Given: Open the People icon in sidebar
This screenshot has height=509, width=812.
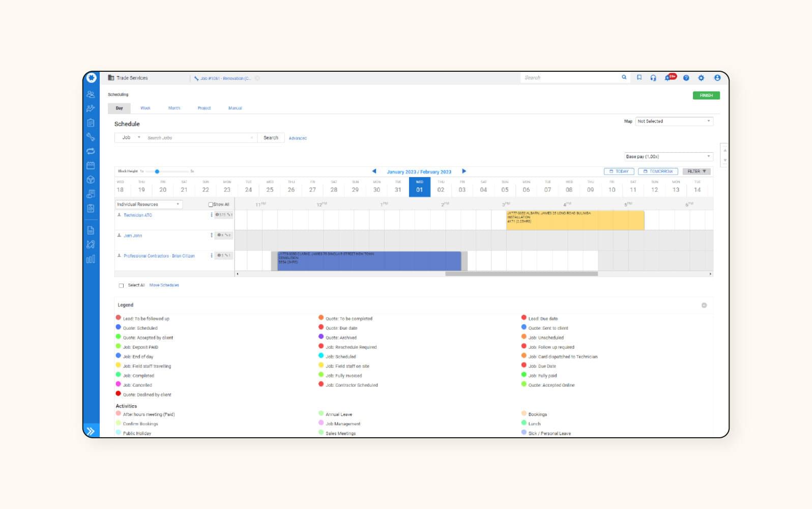Looking at the screenshot, I should pos(91,95).
